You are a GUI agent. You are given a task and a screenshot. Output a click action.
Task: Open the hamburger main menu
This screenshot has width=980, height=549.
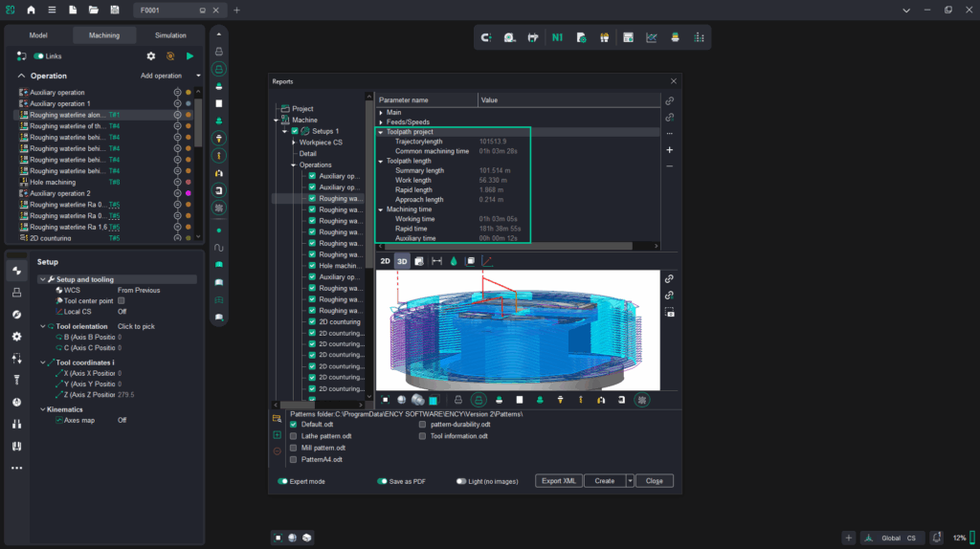[x=52, y=10]
